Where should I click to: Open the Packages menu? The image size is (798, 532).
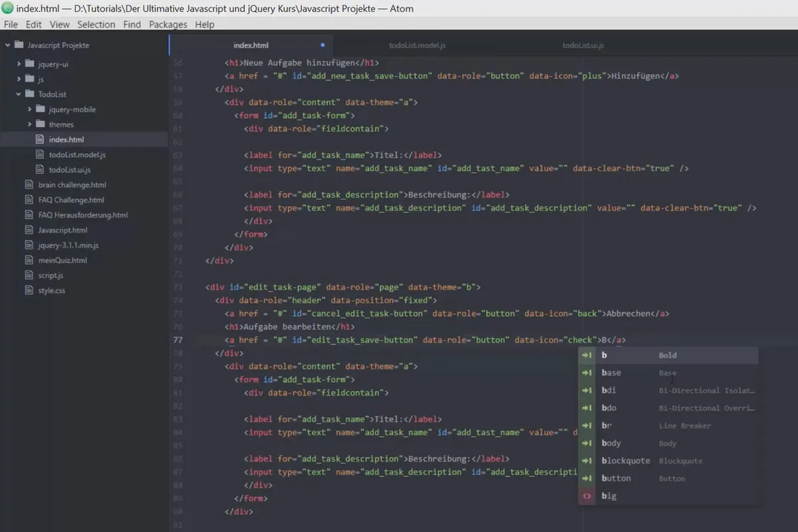pyautogui.click(x=168, y=25)
